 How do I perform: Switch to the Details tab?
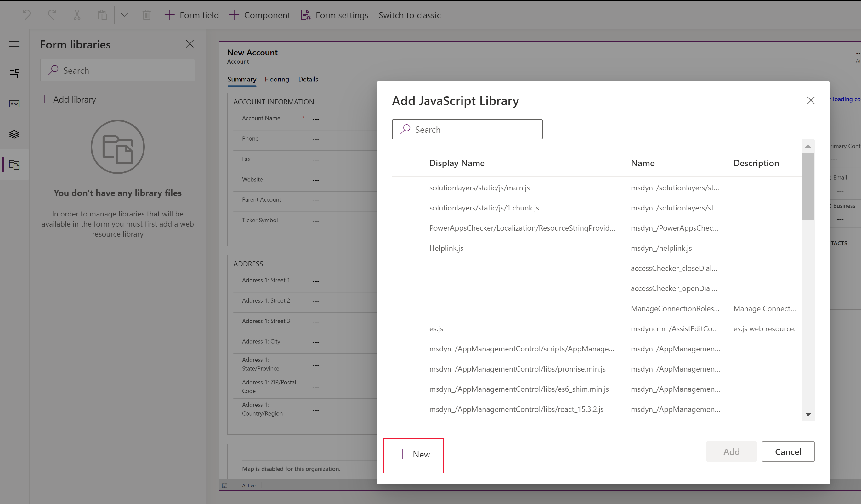point(308,79)
